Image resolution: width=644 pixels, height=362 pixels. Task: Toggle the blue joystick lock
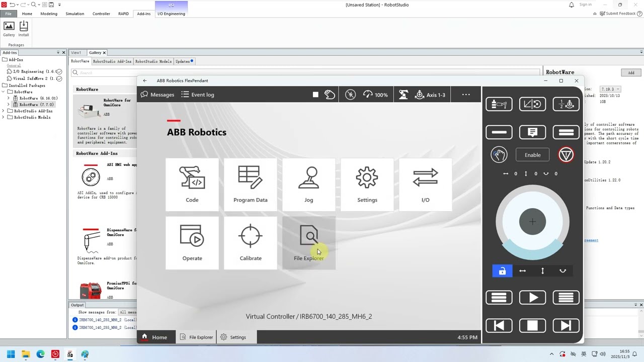[502, 271]
